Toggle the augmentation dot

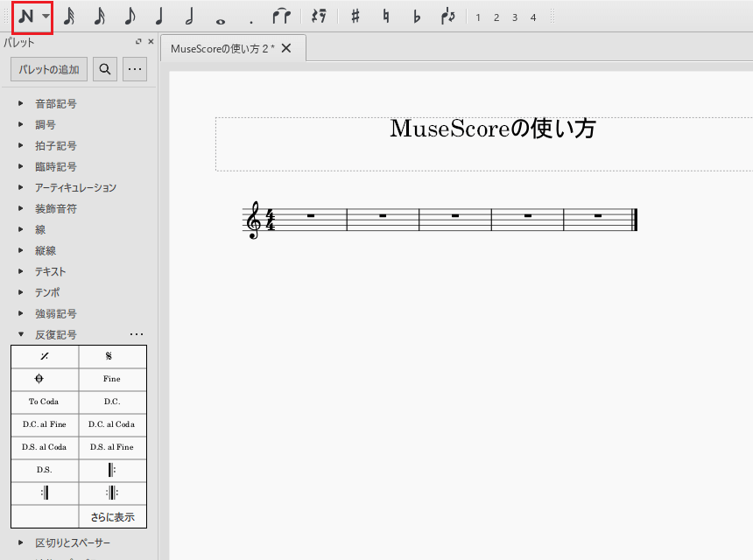click(x=250, y=22)
